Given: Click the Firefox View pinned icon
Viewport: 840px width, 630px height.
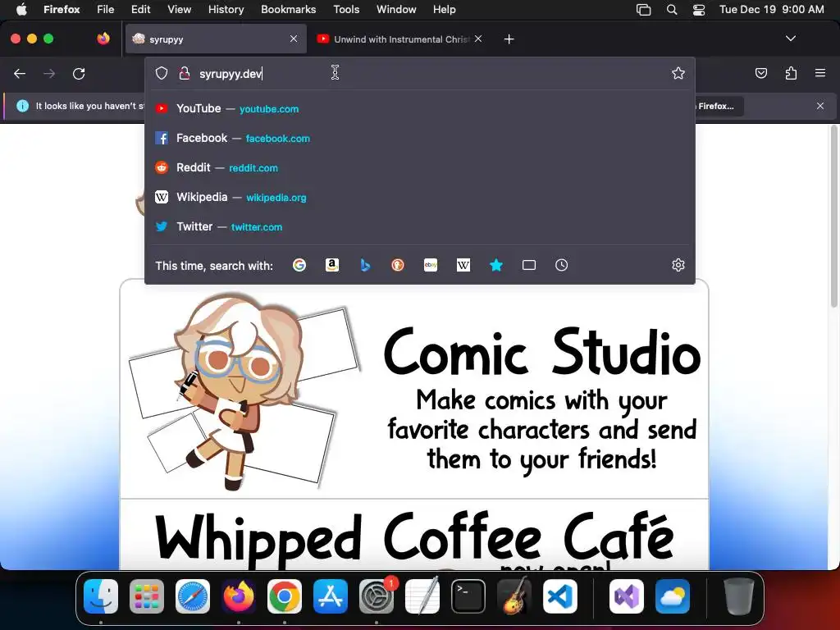Looking at the screenshot, I should (103, 39).
